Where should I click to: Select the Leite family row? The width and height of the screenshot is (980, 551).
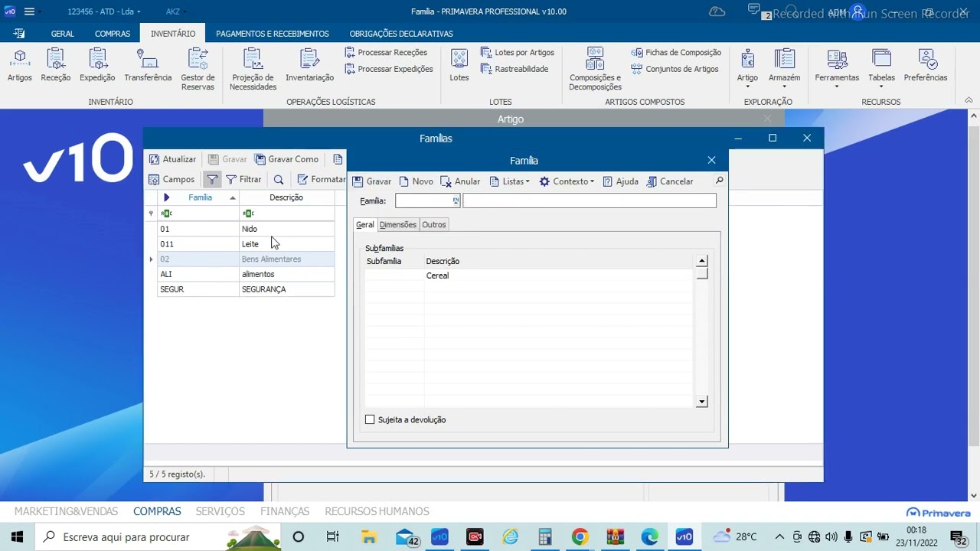tap(246, 244)
